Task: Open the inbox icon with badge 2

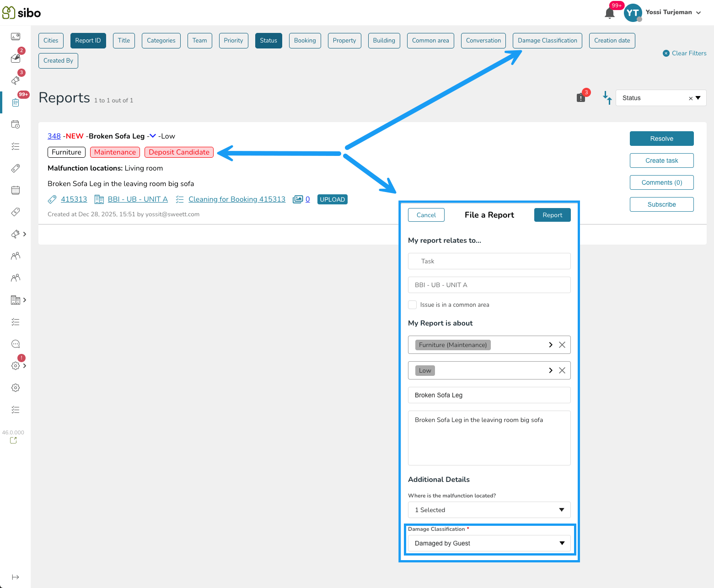Action: [x=16, y=58]
